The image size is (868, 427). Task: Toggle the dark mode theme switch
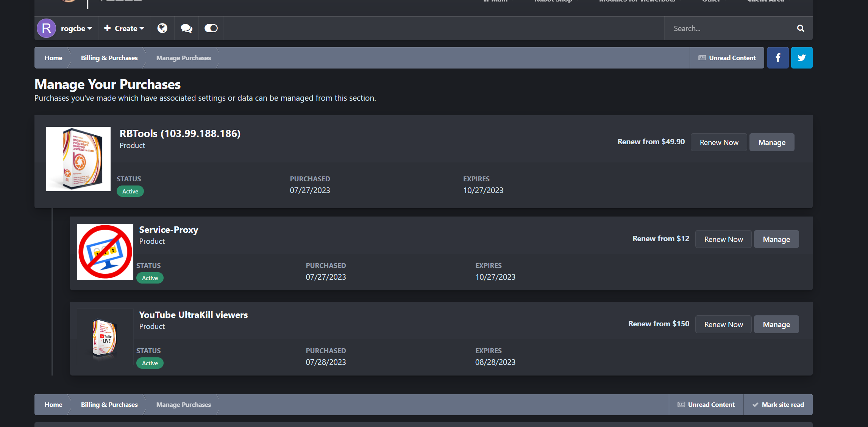pos(211,28)
